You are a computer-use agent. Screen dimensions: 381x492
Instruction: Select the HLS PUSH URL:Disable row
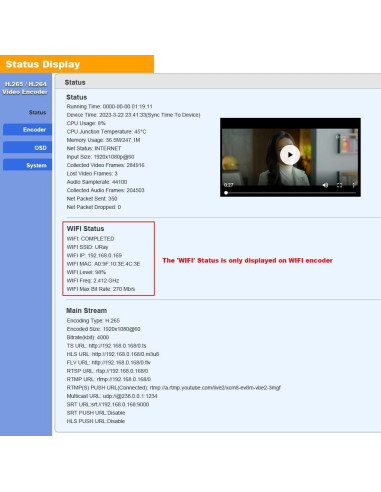[96, 421]
